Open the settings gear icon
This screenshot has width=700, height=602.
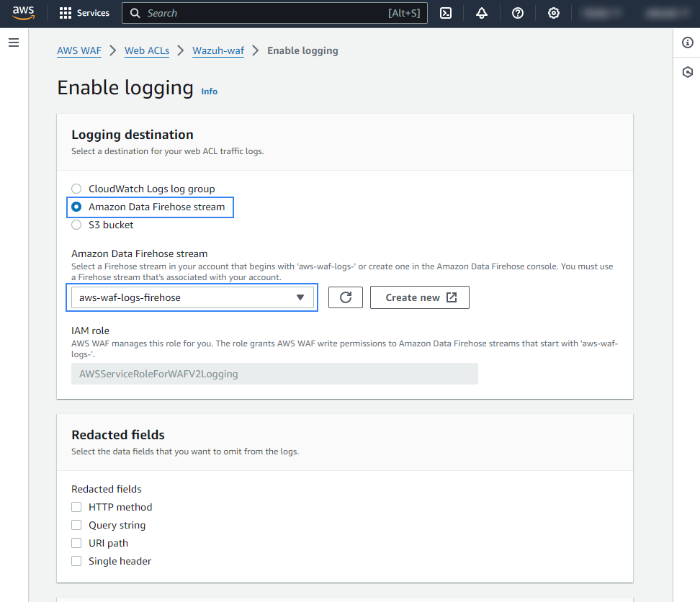(x=554, y=13)
